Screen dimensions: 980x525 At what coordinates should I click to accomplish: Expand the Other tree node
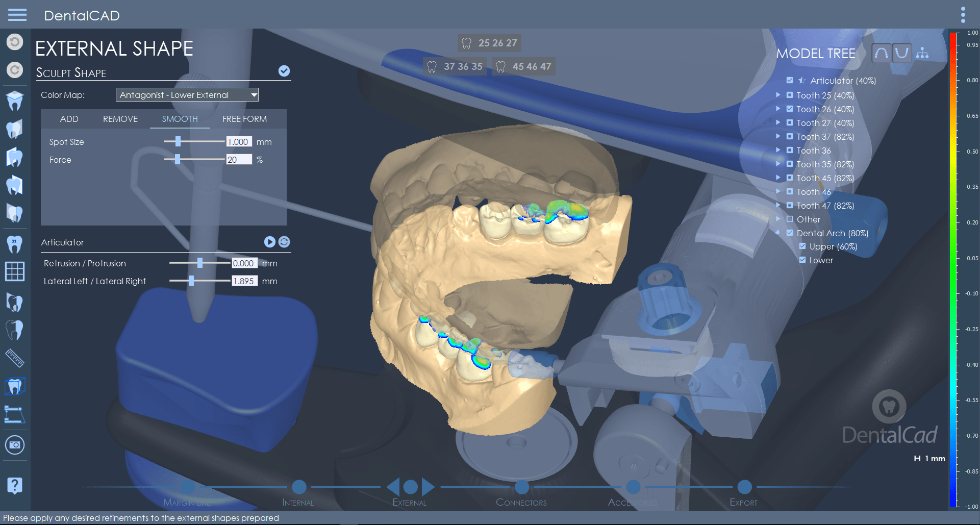coord(778,219)
